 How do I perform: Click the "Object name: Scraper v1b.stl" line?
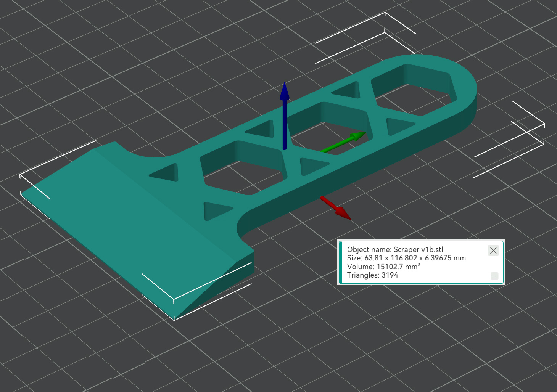395,249
